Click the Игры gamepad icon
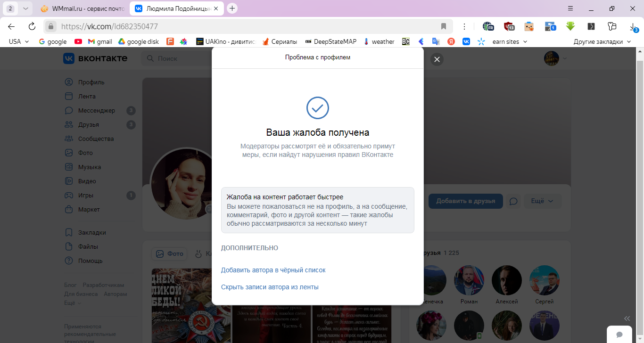644x343 pixels. tap(69, 195)
